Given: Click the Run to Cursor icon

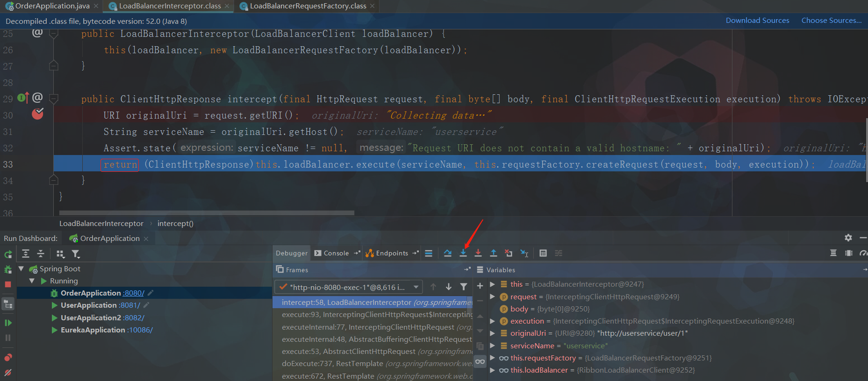Looking at the screenshot, I should point(524,253).
